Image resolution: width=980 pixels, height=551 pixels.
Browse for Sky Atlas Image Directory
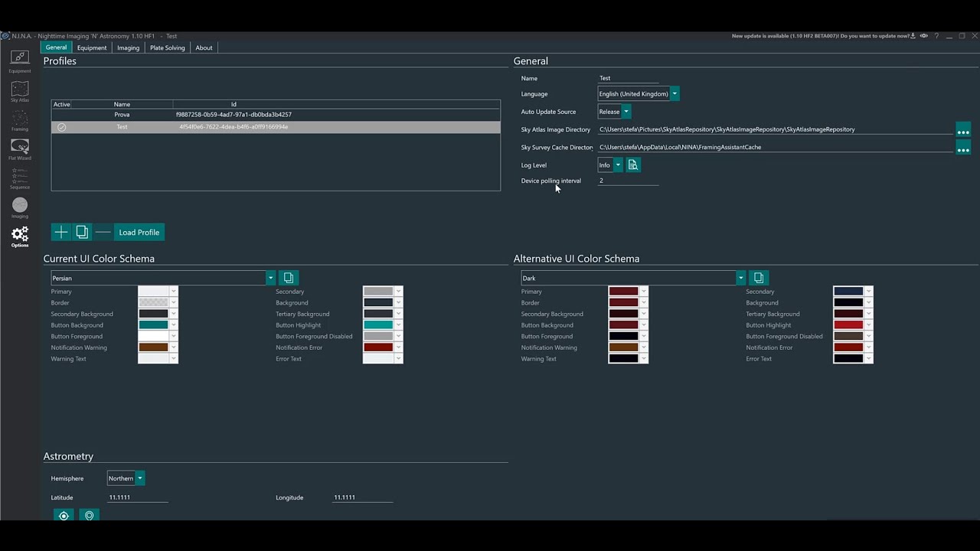pos(963,130)
